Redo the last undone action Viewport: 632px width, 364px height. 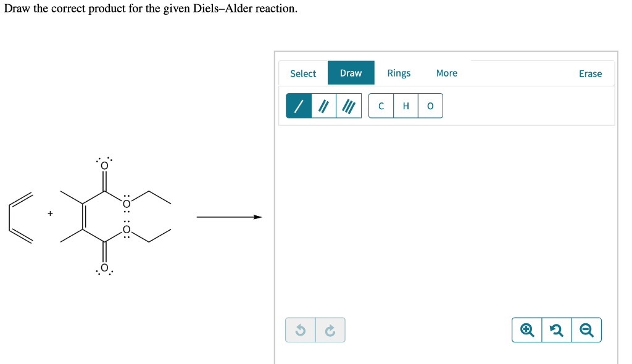tap(330, 329)
